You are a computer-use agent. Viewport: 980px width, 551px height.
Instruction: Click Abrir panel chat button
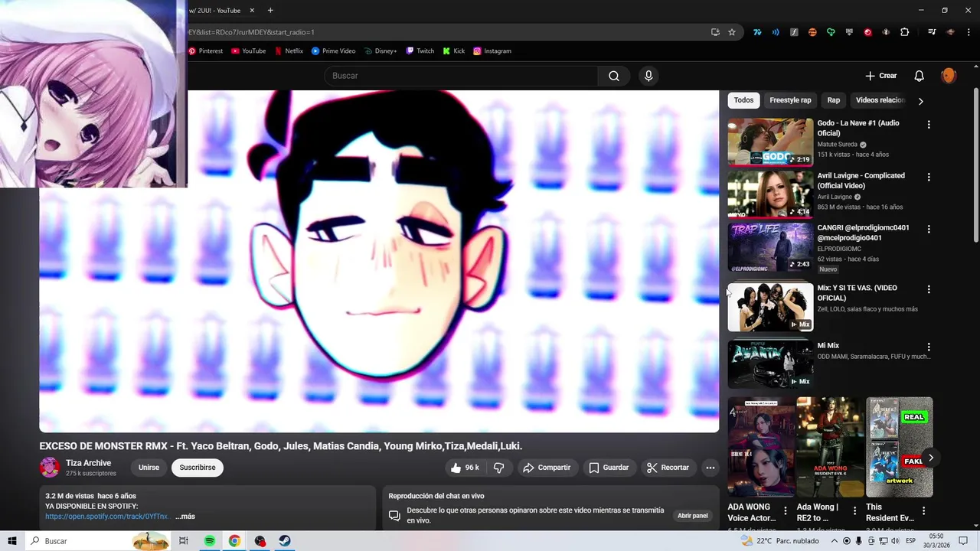[x=692, y=516]
